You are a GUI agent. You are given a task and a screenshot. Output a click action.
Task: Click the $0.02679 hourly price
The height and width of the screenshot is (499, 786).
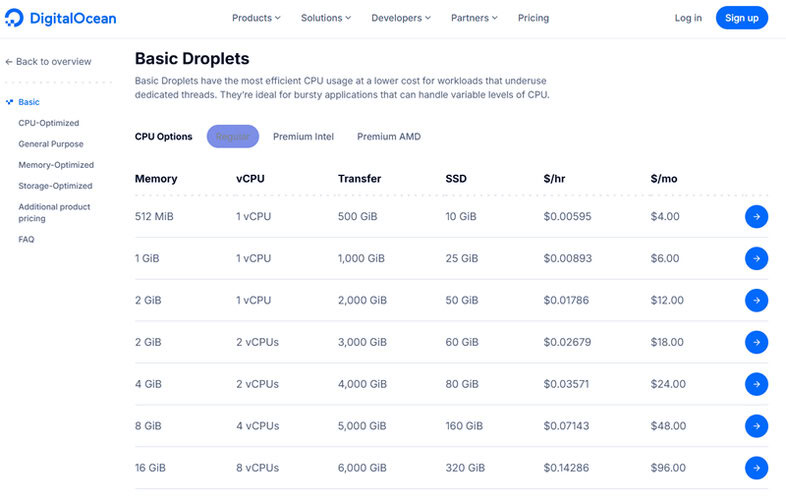coord(567,342)
